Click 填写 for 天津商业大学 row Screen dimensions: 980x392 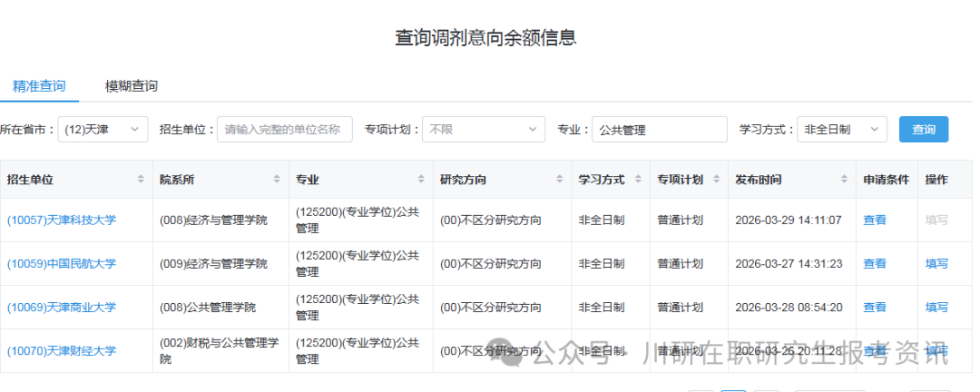[x=936, y=308]
